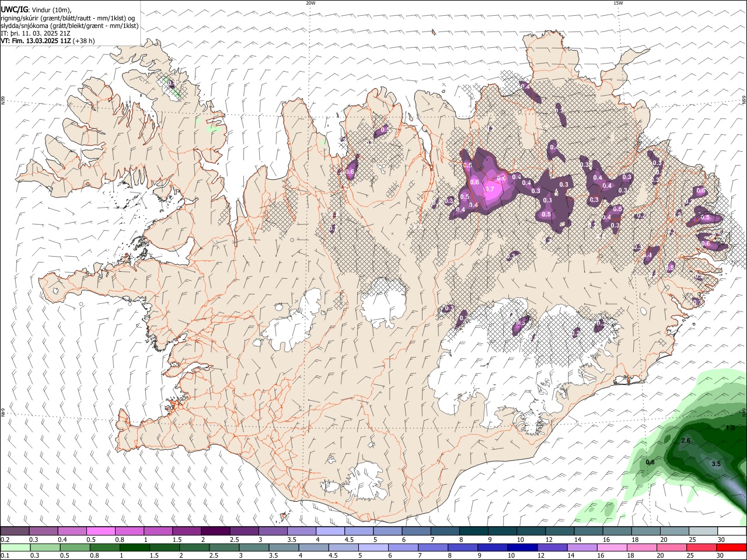
Task: Select the dark purple 2 swatch, upper legend row
Action: pos(215,531)
